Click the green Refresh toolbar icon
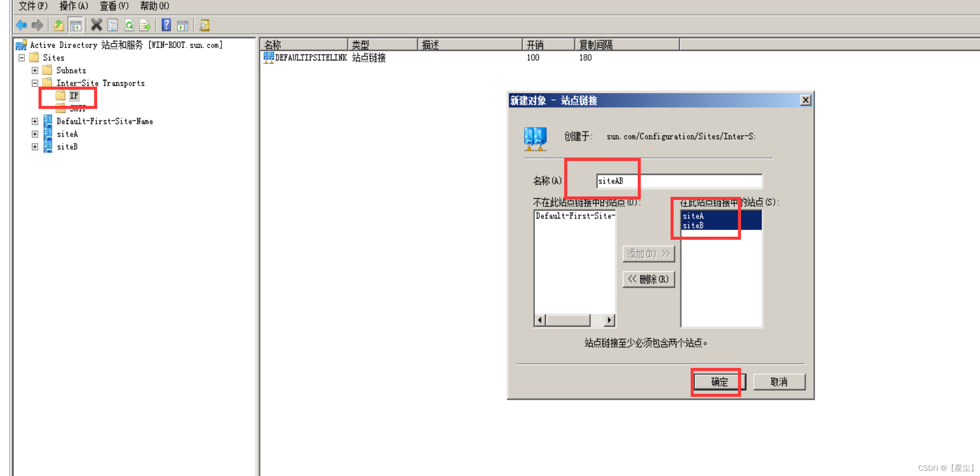Viewport: 980px width, 476px height. tap(129, 25)
